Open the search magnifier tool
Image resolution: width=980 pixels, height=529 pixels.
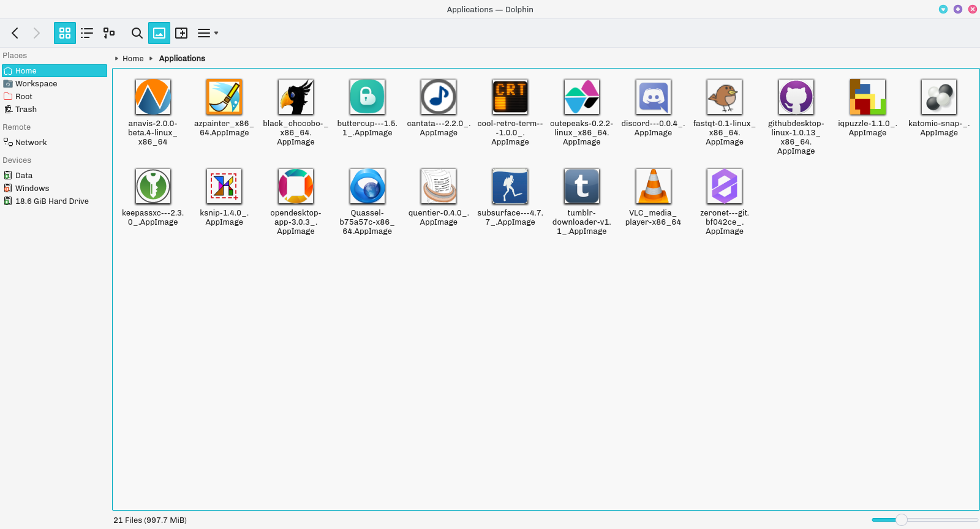pyautogui.click(x=137, y=33)
